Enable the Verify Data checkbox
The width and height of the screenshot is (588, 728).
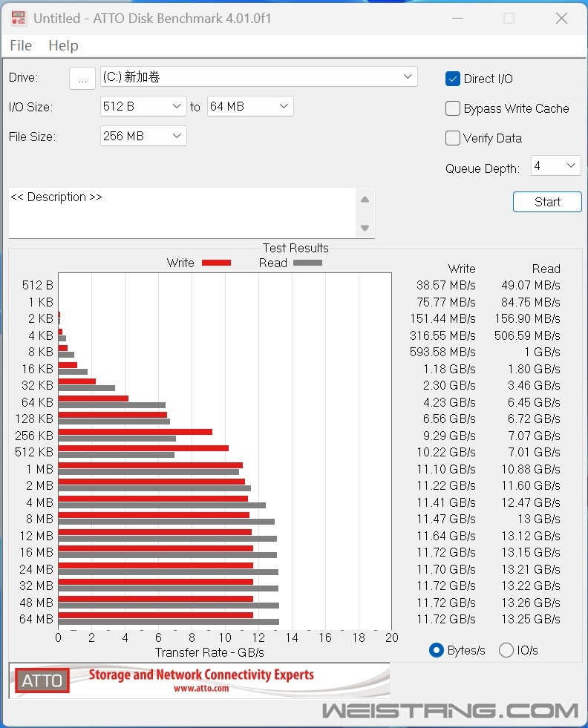tap(453, 138)
